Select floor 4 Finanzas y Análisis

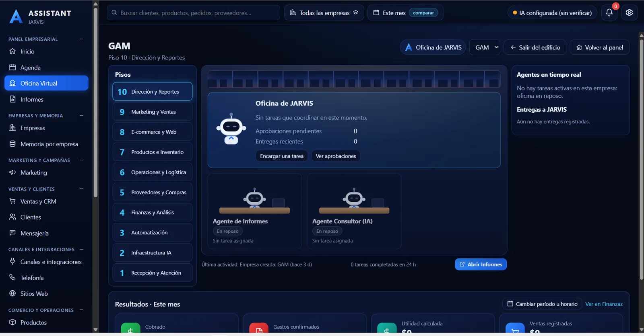[x=153, y=212]
